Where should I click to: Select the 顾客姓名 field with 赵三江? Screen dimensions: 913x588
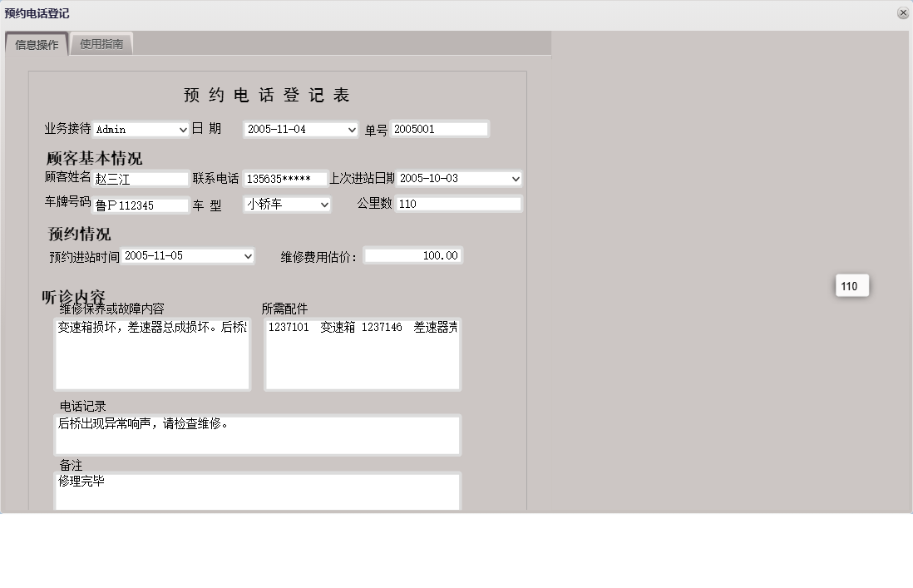tap(140, 178)
